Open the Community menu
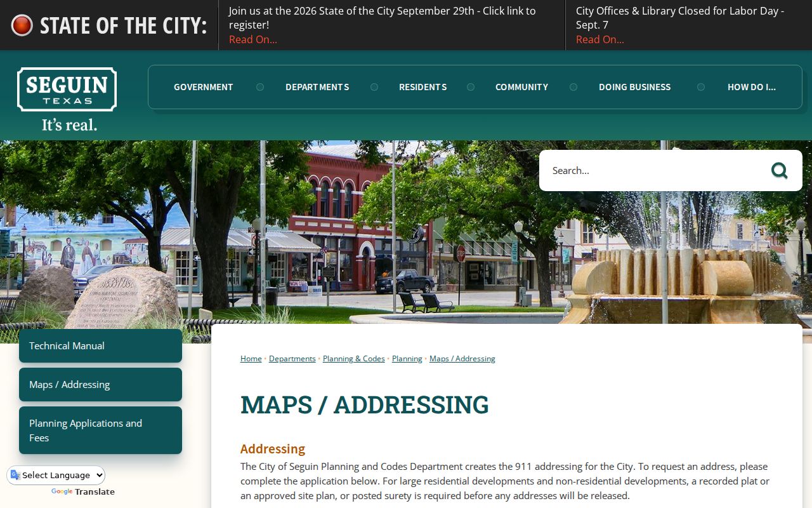Screen dimensions: 812x508 (x=521, y=87)
